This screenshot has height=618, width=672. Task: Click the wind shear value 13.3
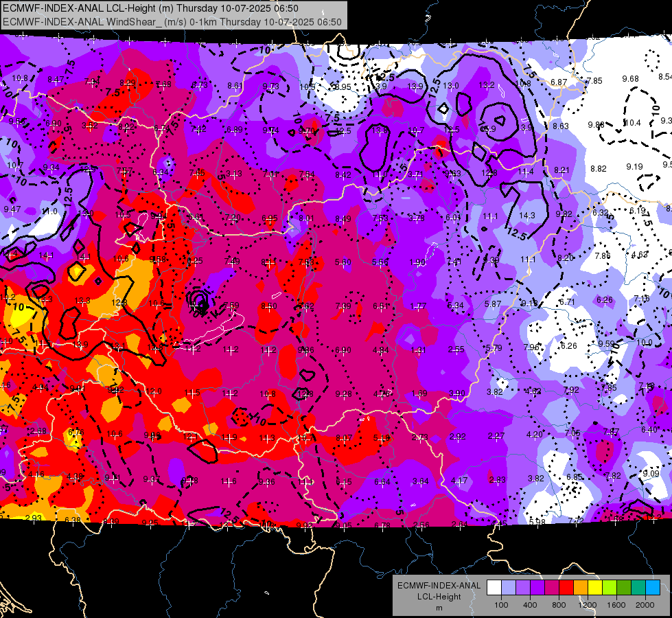click(82, 301)
